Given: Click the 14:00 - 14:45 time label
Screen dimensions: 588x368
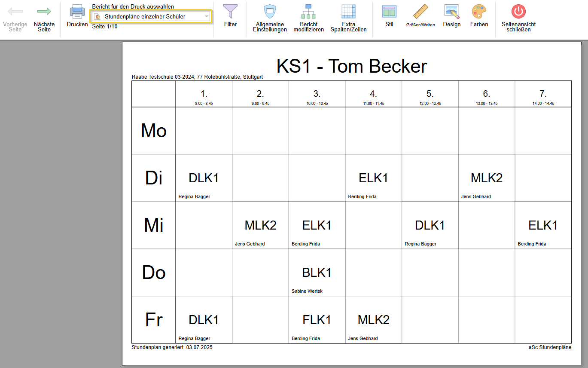Looking at the screenshot, I should point(543,104).
